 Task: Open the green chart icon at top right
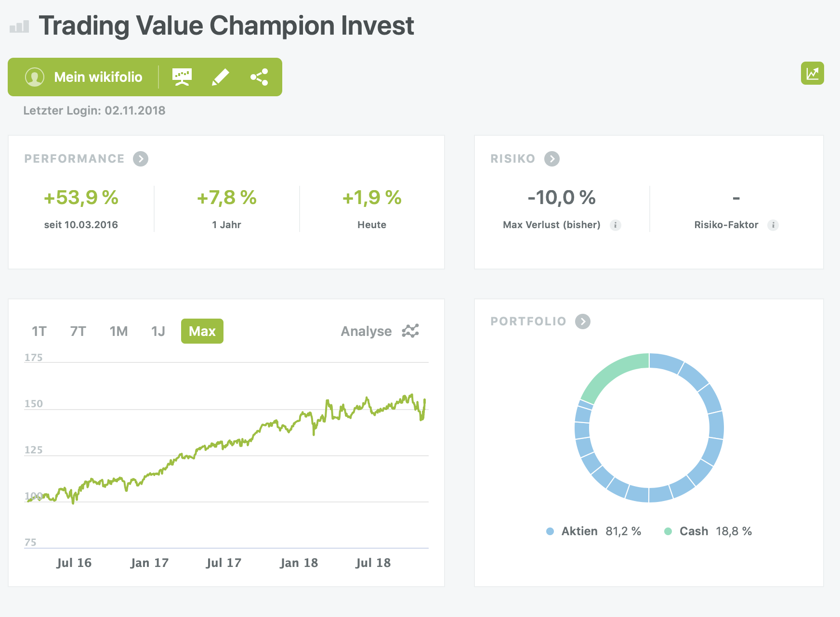click(x=812, y=73)
